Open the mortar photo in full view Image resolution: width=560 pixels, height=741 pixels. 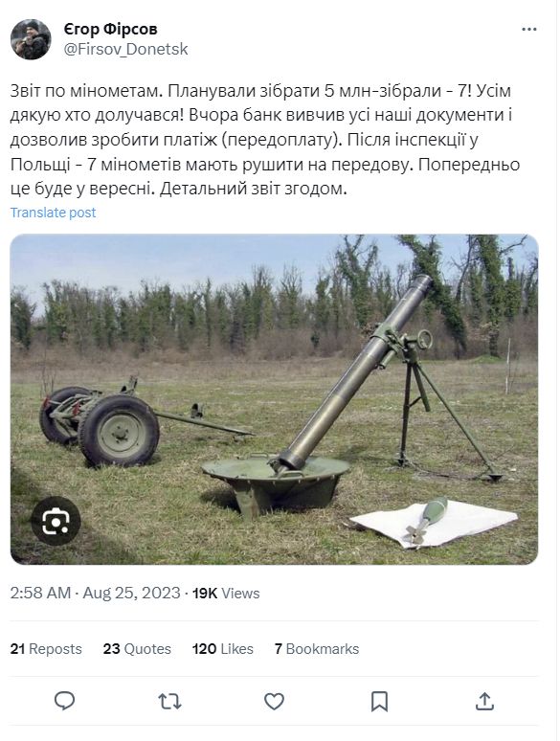[x=274, y=399]
